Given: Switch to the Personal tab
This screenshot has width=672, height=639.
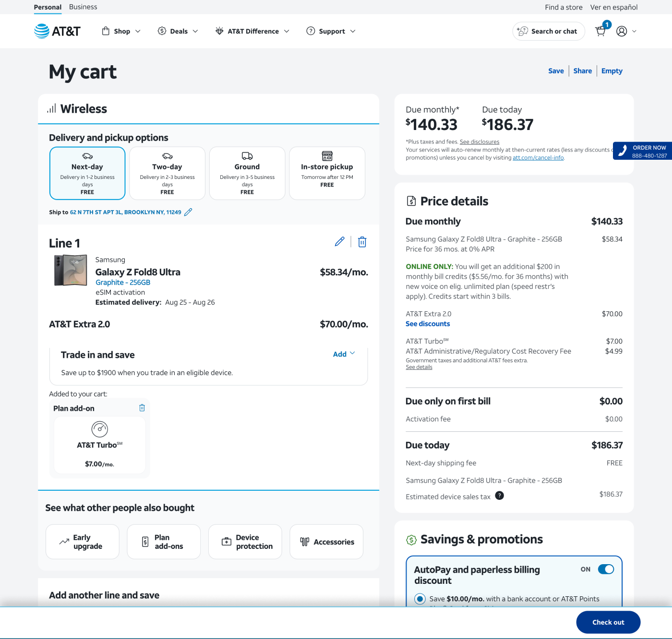Looking at the screenshot, I should tap(48, 7).
